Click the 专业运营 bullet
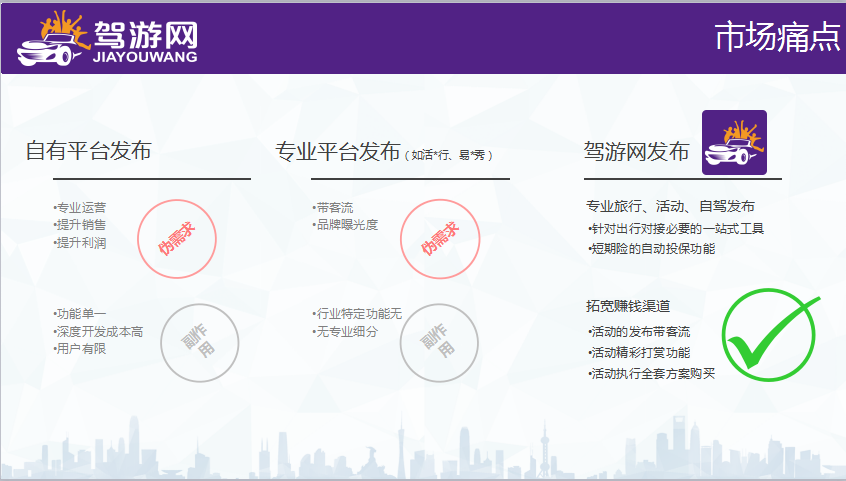 point(80,208)
